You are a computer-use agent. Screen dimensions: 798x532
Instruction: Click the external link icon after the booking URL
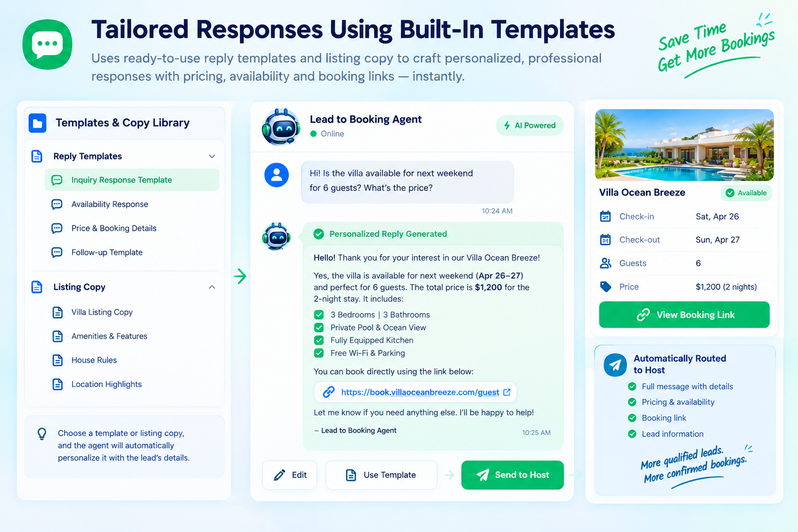507,392
